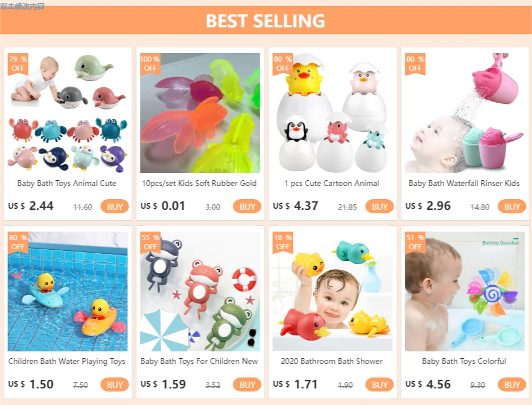Click BUY for the 1.59 frog bath toys
The image size is (532, 405).
click(x=247, y=384)
